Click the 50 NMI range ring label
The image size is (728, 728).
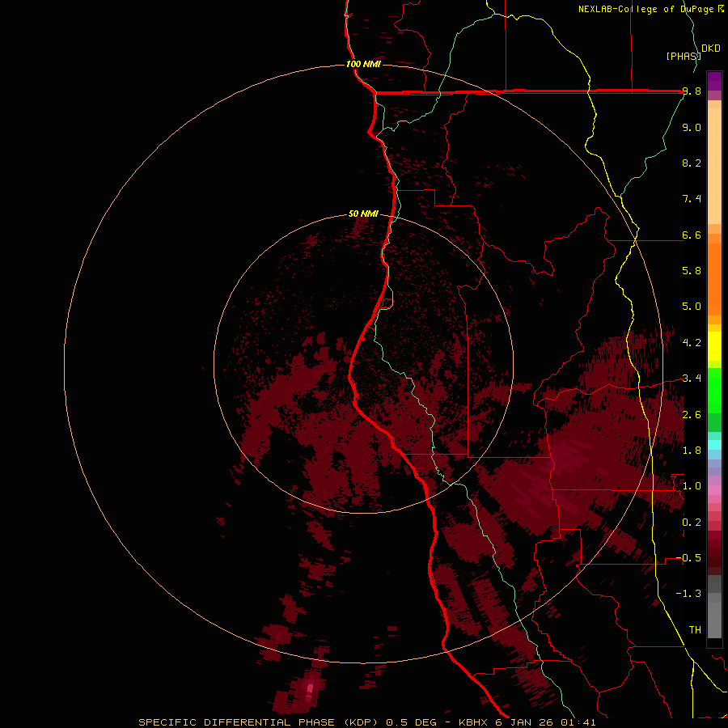[x=363, y=214]
